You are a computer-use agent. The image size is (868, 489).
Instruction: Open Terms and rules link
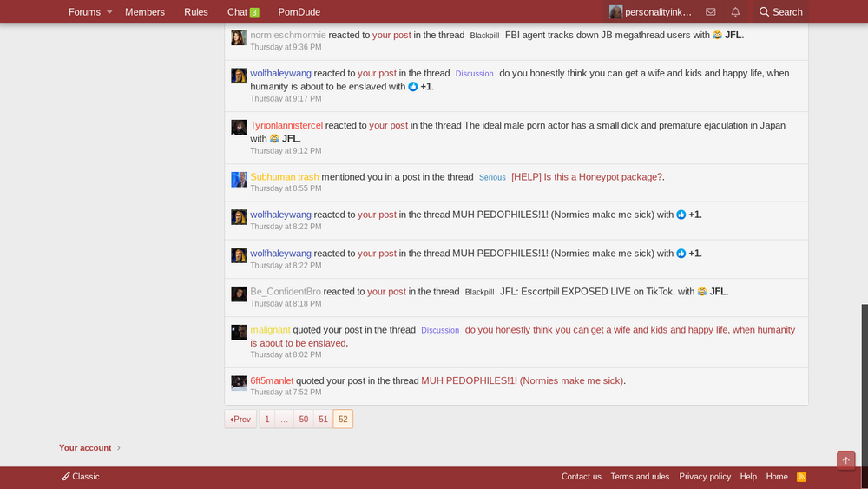coord(640,477)
